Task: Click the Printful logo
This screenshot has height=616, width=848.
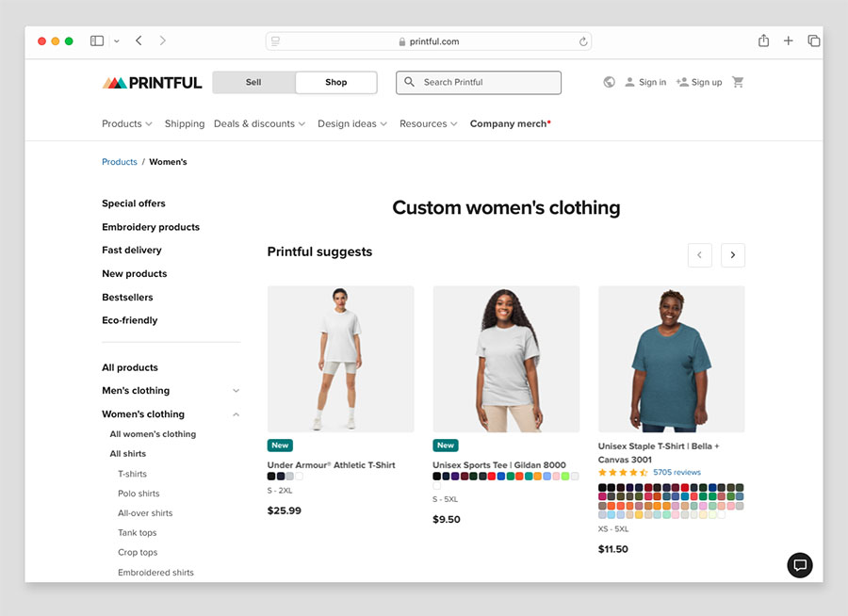Action: 152,83
